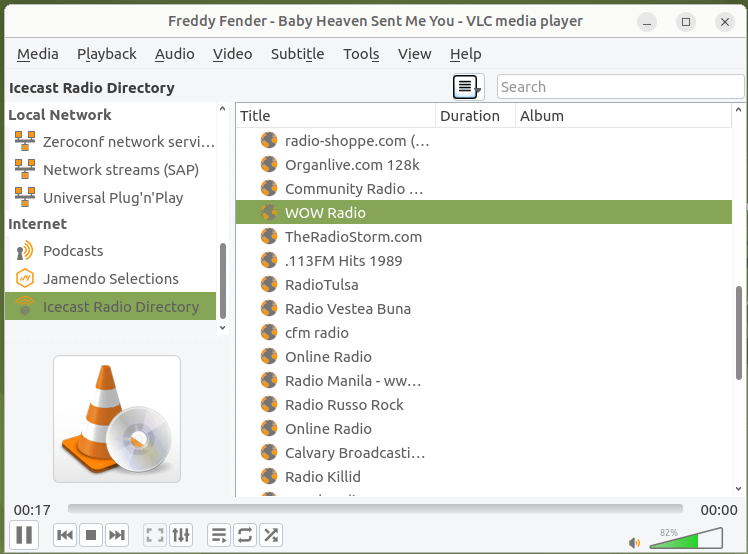Click globe icon beside TheRadioStorm.com
This screenshot has height=554, width=748.
pos(269,236)
